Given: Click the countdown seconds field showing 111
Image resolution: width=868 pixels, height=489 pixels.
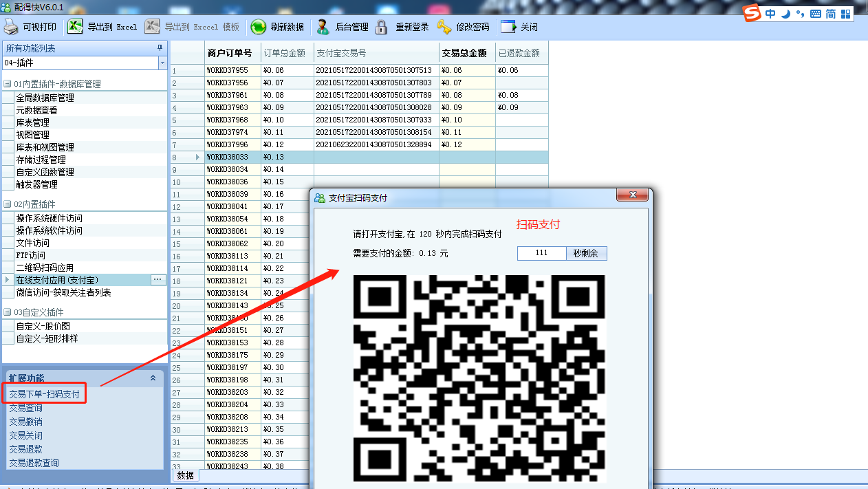Looking at the screenshot, I should (x=541, y=253).
